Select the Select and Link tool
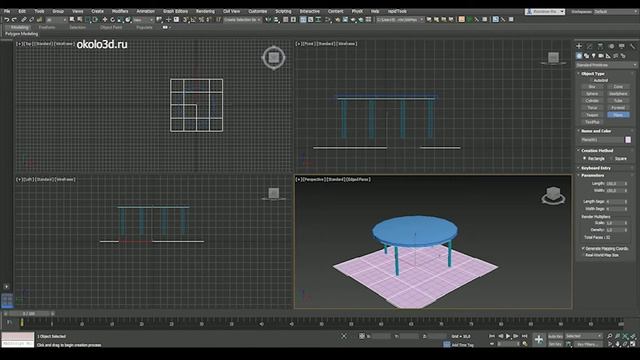This screenshot has width=640, height=360. [x=24, y=20]
